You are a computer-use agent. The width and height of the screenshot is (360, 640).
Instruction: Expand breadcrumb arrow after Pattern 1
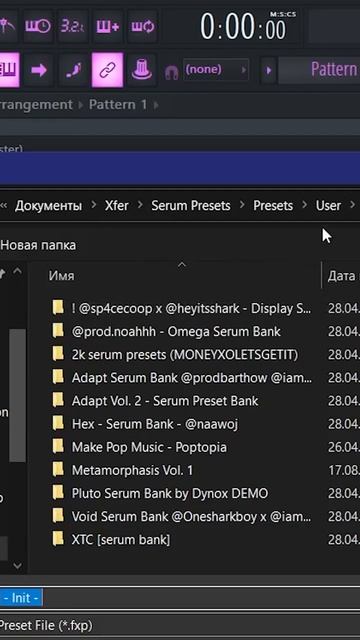pyautogui.click(x=156, y=105)
